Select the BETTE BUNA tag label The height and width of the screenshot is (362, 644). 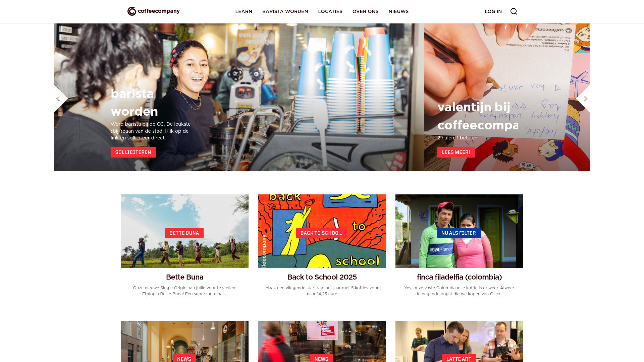[x=184, y=233]
